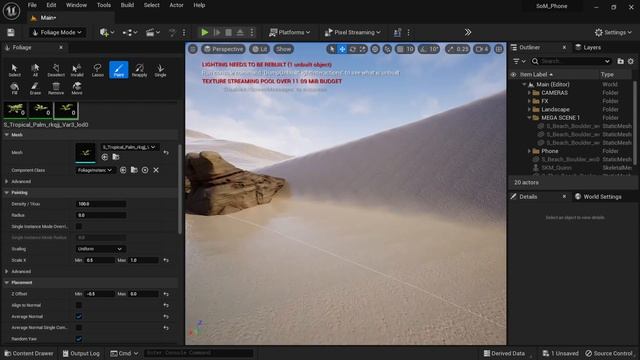Image resolution: width=640 pixels, height=360 pixels.
Task: Expand the overflow toolbar chevrons
Action: [468, 32]
